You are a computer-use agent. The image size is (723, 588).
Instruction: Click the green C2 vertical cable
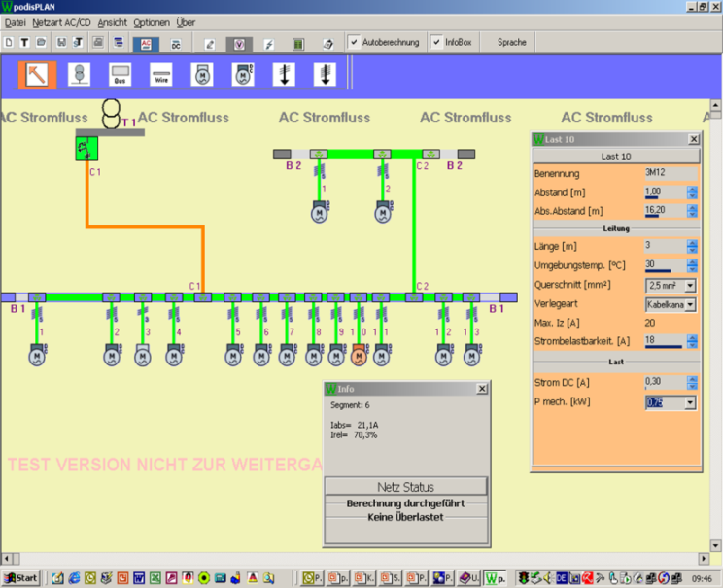pyautogui.click(x=414, y=226)
